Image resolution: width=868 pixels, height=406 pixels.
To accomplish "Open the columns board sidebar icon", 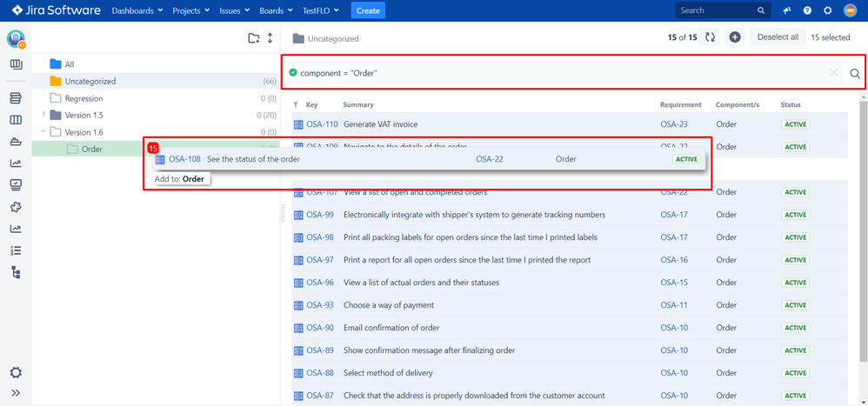I will pyautogui.click(x=16, y=120).
